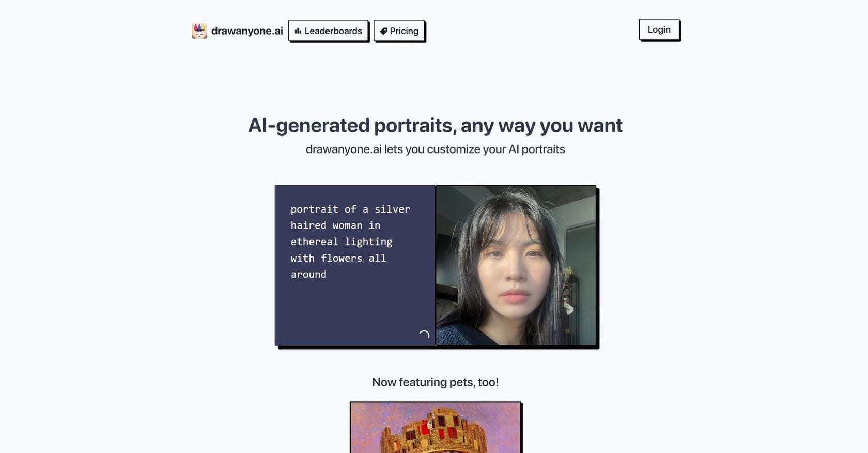The height and width of the screenshot is (453, 868).
Task: Click the loading spinner in prompt box
Action: [424, 335]
